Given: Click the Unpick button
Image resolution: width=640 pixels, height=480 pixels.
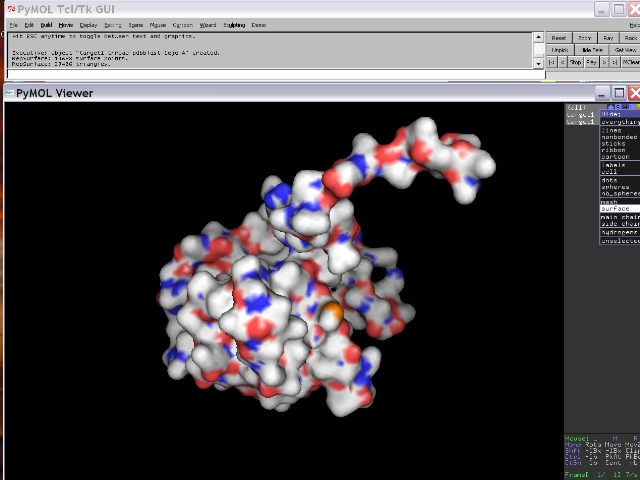Looking at the screenshot, I should (x=559, y=50).
